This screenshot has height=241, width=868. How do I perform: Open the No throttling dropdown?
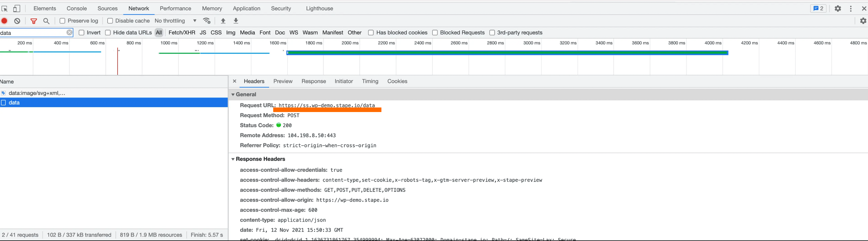(176, 21)
